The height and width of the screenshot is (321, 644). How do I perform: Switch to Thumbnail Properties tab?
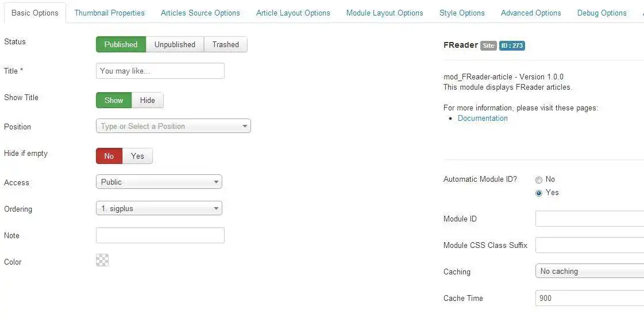tap(110, 13)
